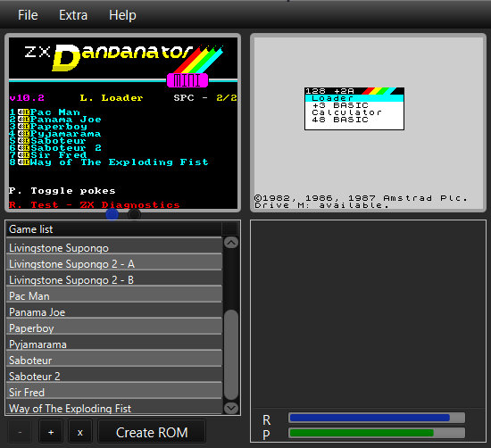Open the Extra menu

coord(73,15)
